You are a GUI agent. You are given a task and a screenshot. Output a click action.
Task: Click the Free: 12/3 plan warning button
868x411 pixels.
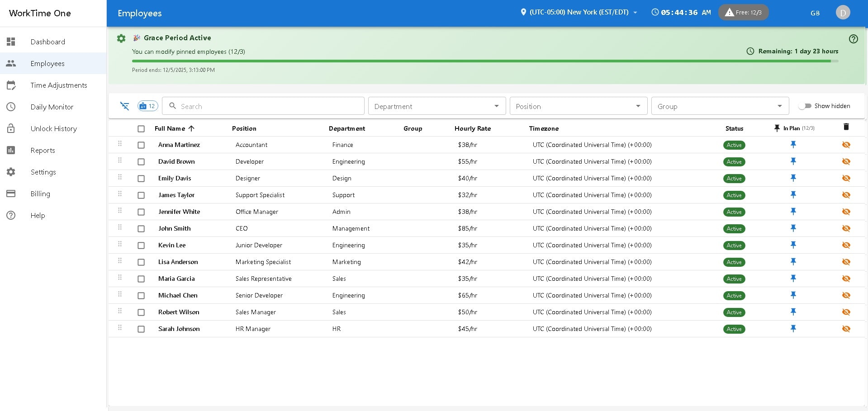coord(743,12)
